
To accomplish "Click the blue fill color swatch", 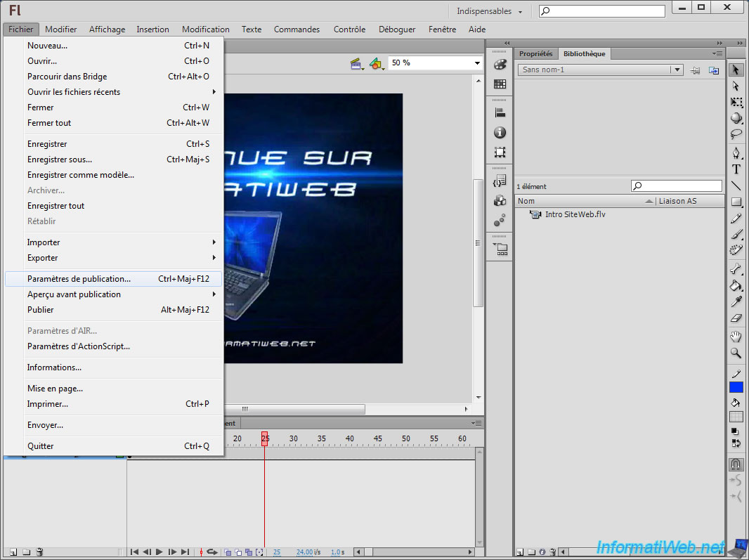I will tap(736, 387).
